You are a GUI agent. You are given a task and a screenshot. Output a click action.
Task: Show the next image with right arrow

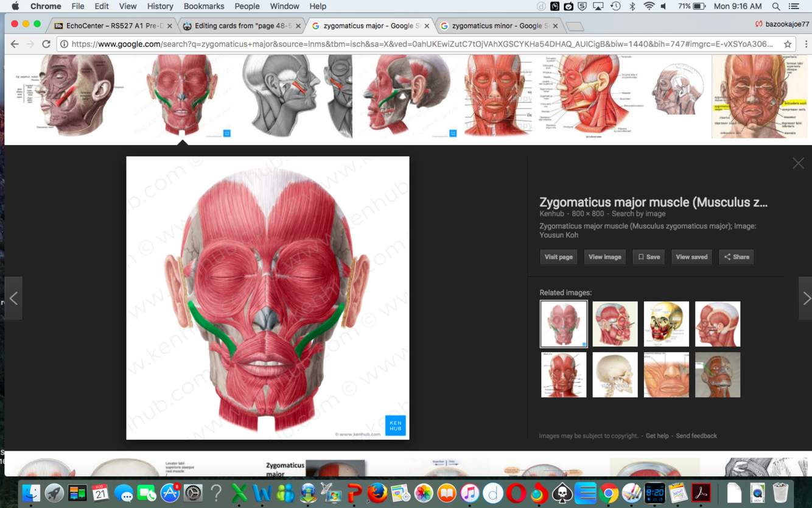point(805,298)
